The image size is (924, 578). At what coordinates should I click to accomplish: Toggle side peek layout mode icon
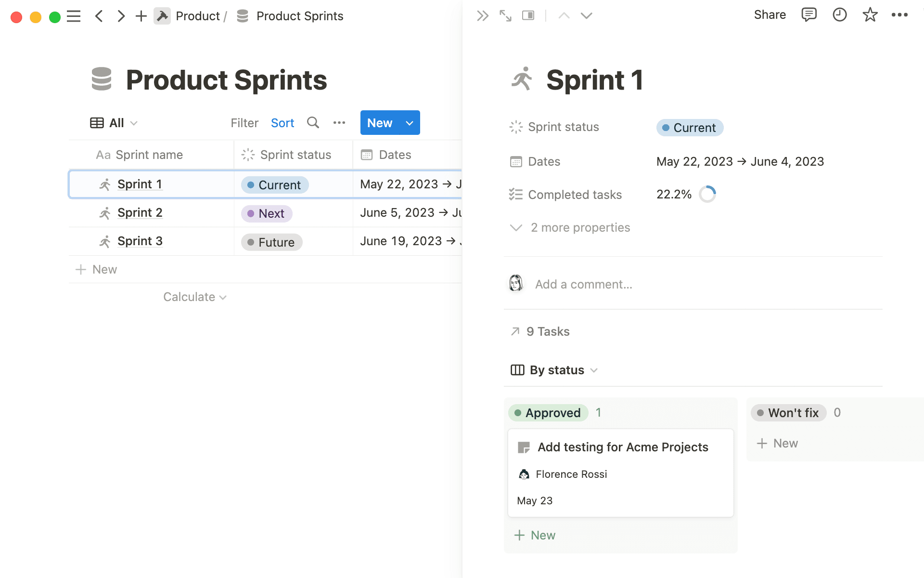point(528,15)
